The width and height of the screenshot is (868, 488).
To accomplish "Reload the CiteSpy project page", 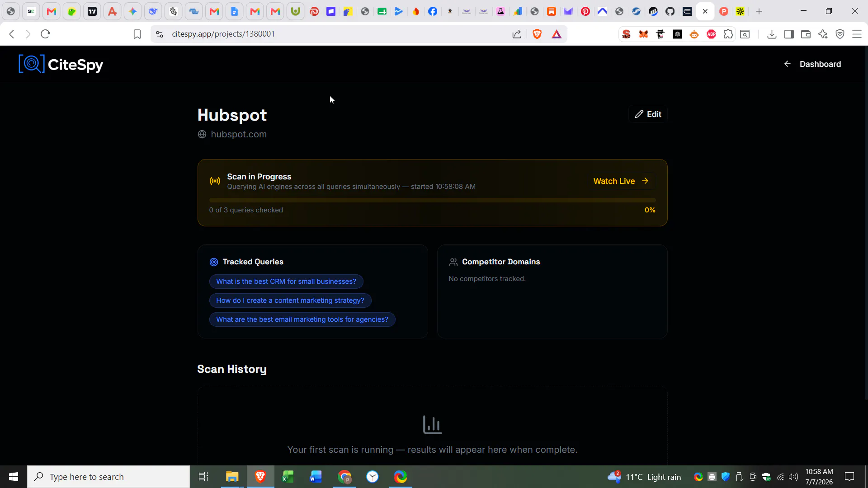I will pos(45,34).
